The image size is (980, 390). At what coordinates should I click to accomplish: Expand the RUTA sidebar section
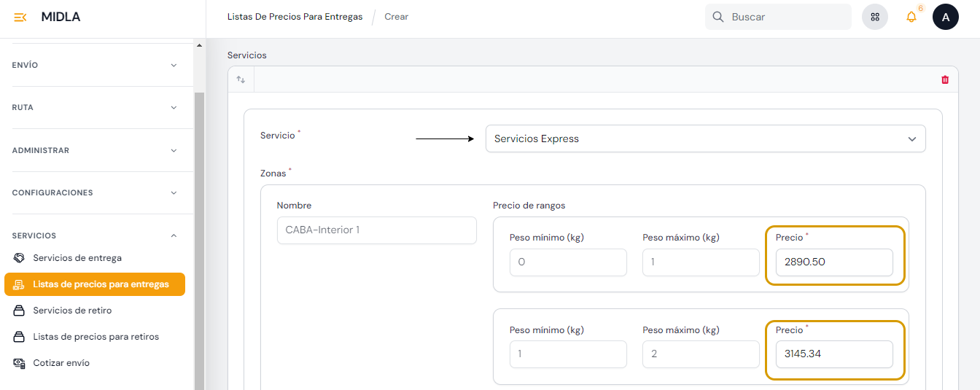tap(95, 107)
